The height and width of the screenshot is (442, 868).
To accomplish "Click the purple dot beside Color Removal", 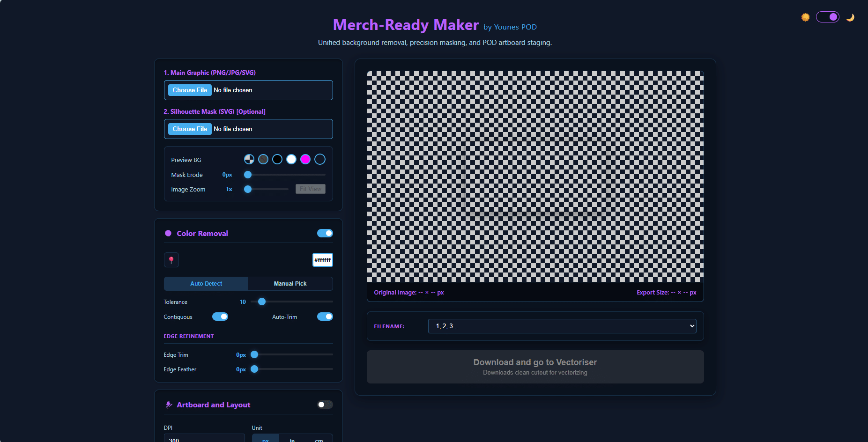I will (x=168, y=233).
